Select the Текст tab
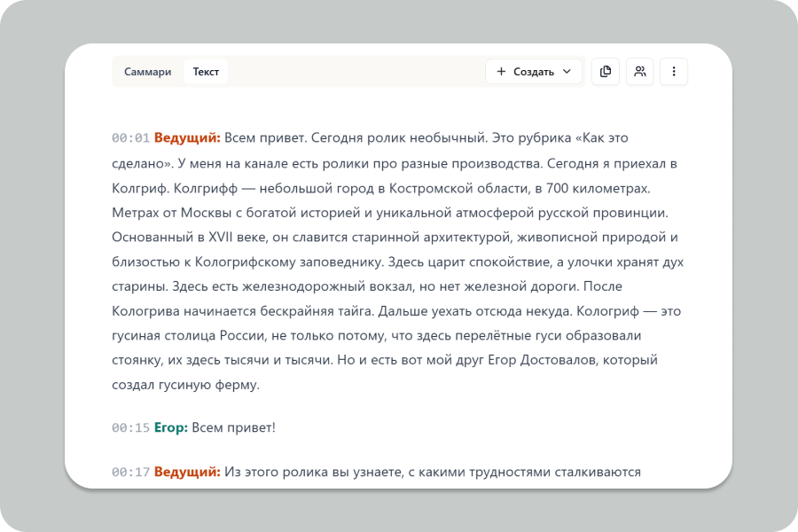The height and width of the screenshot is (532, 798). (x=206, y=72)
